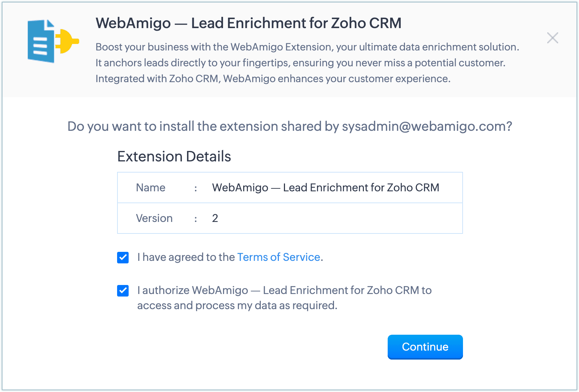Click 'Integrated with Zoho CRM' description line
The image size is (579, 392).
(273, 79)
